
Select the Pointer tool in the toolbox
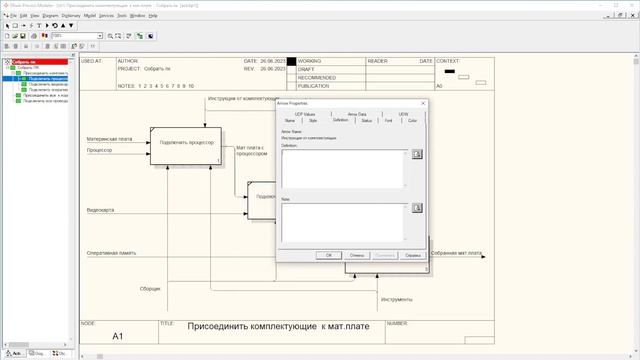pyautogui.click(x=7, y=26)
